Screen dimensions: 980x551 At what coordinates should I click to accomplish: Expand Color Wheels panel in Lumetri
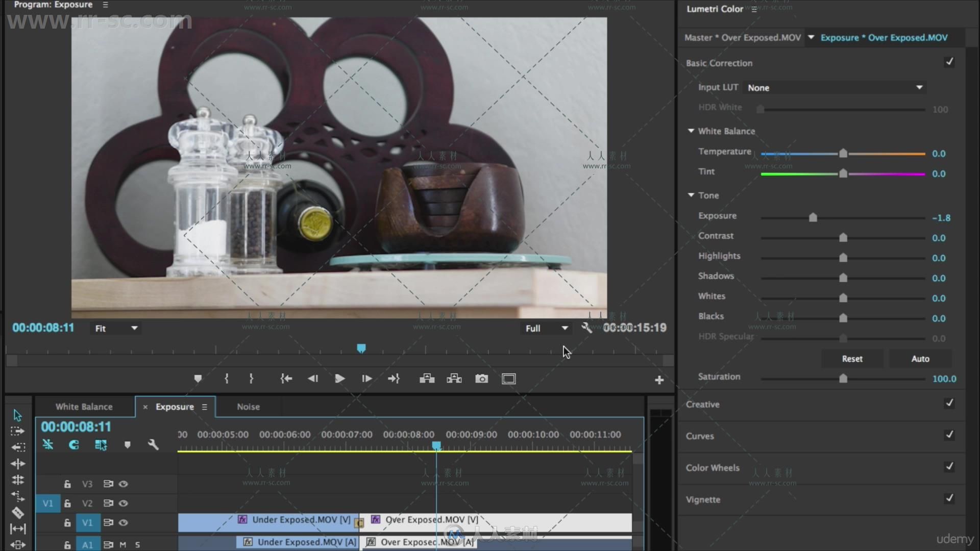click(713, 467)
